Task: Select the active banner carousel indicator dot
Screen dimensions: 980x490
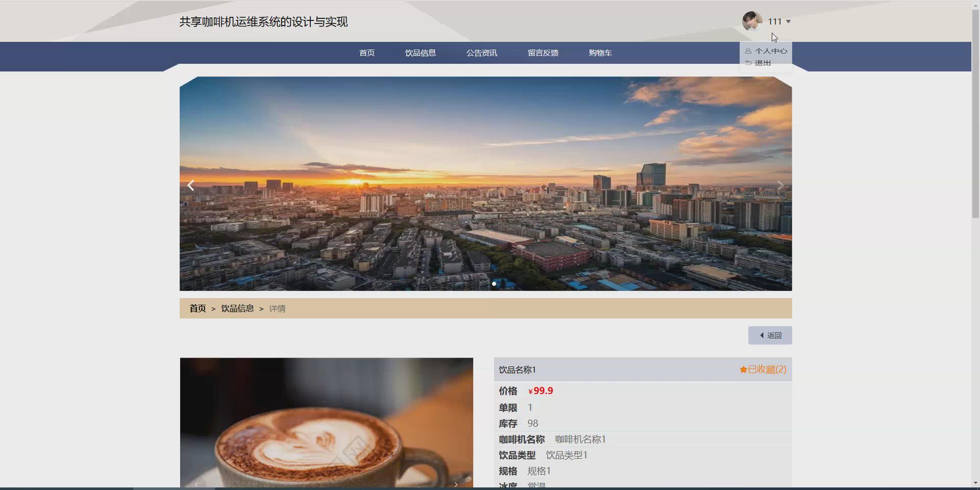Action: [494, 284]
